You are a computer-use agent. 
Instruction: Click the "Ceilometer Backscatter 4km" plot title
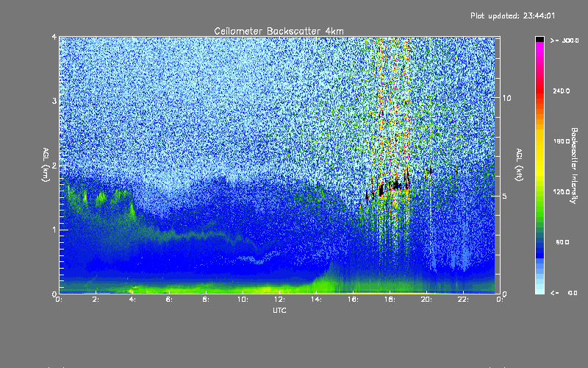[x=279, y=31]
